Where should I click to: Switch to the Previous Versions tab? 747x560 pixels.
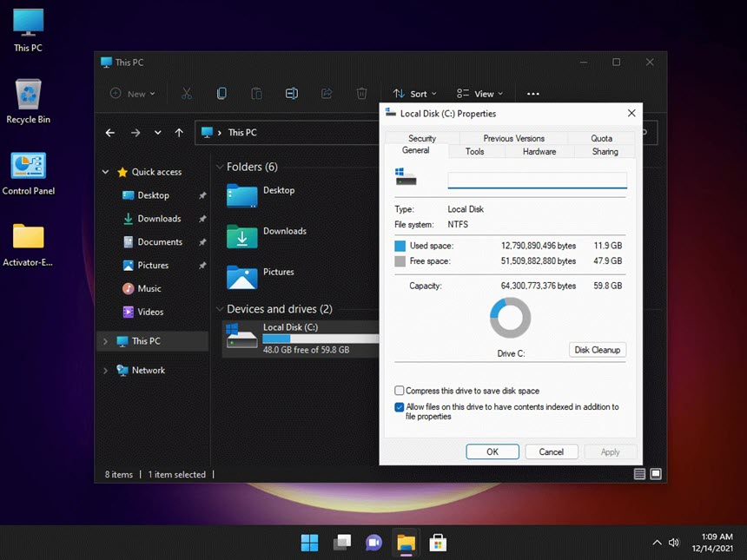[x=513, y=138]
